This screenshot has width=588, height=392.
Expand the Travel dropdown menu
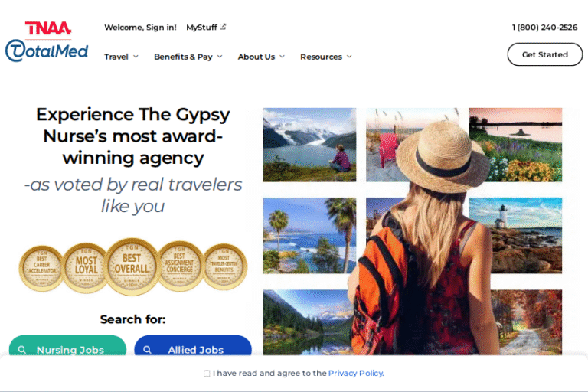[121, 57]
